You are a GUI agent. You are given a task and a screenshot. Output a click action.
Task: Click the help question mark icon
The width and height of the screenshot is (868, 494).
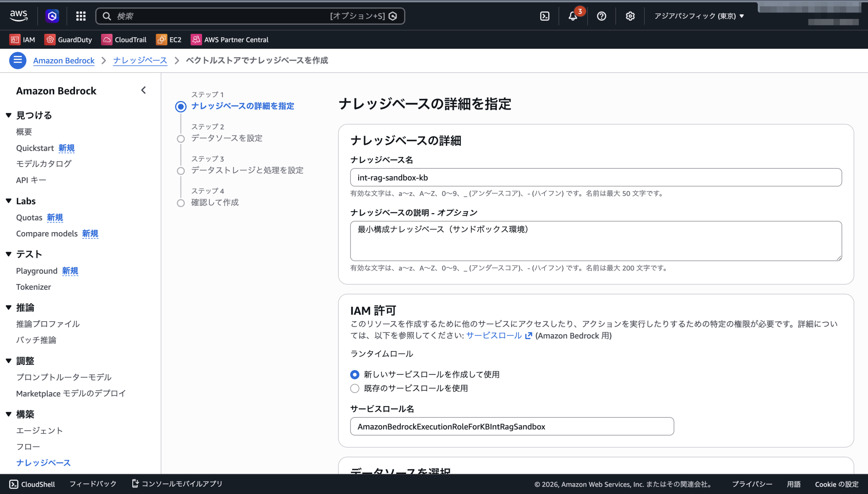[601, 16]
